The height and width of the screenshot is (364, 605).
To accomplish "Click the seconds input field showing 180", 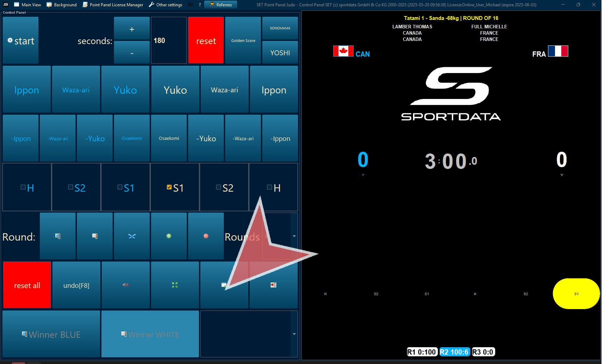I will point(169,41).
